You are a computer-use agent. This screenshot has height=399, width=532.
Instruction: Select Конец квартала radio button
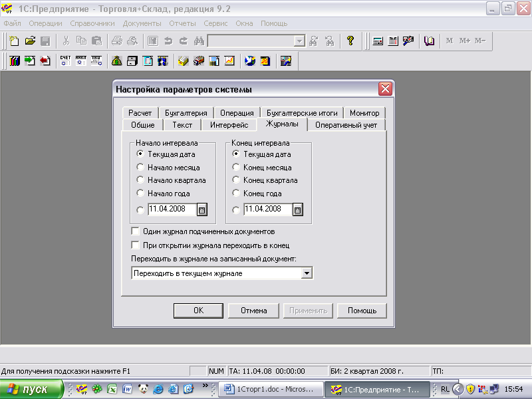point(236,180)
